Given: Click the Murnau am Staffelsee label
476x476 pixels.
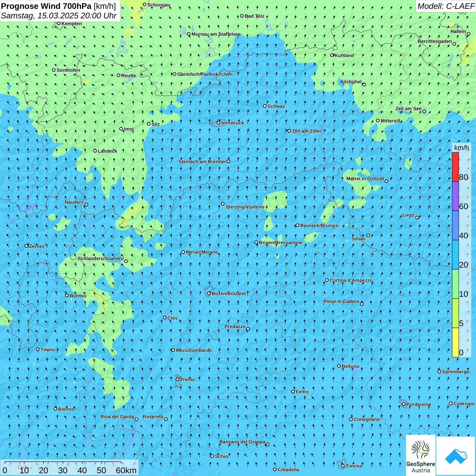Looking at the screenshot, I should [216, 34].
